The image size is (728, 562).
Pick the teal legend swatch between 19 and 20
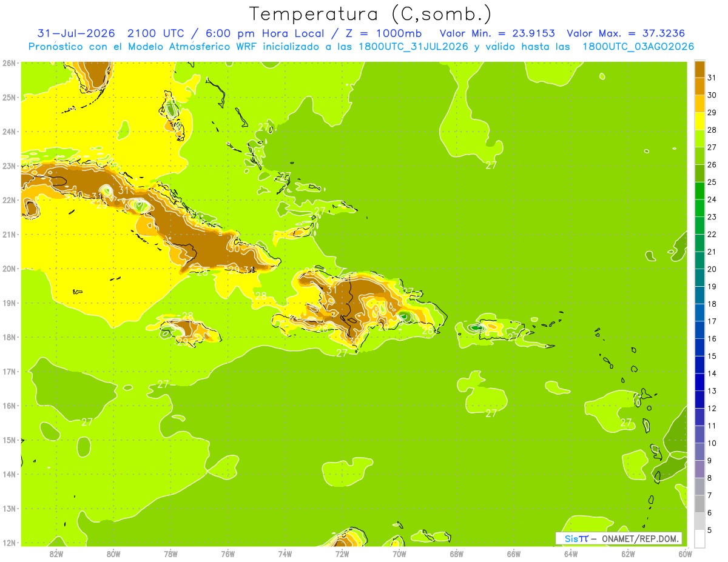(699, 278)
